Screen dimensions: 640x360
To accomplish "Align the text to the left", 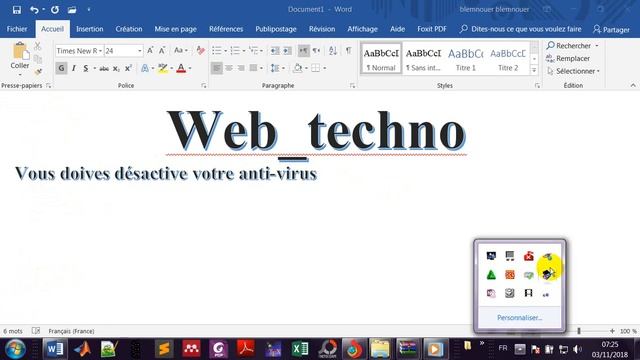I will click(217, 68).
